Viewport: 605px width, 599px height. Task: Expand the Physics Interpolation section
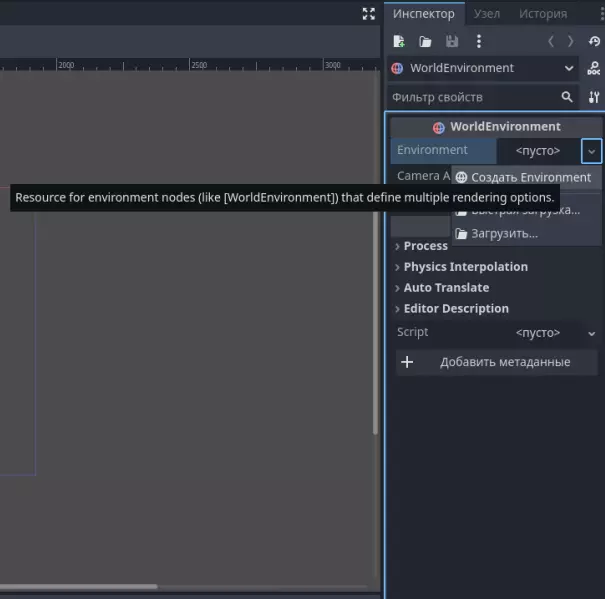click(x=465, y=267)
